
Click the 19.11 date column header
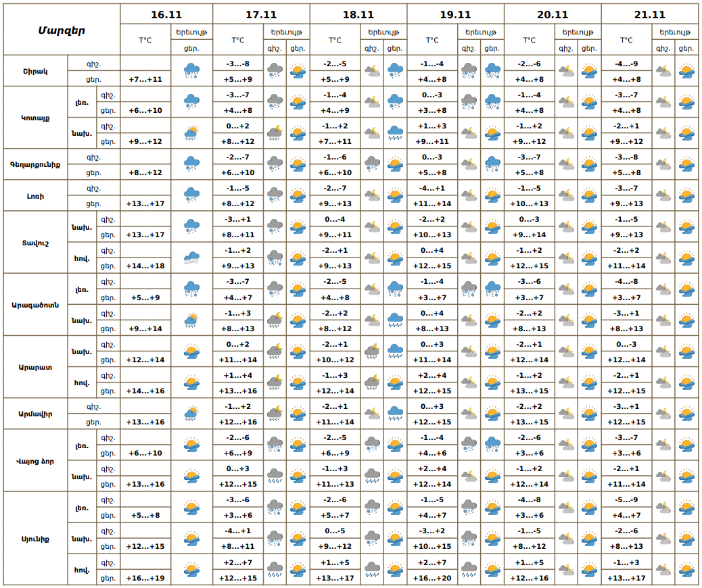pyautogui.click(x=455, y=14)
